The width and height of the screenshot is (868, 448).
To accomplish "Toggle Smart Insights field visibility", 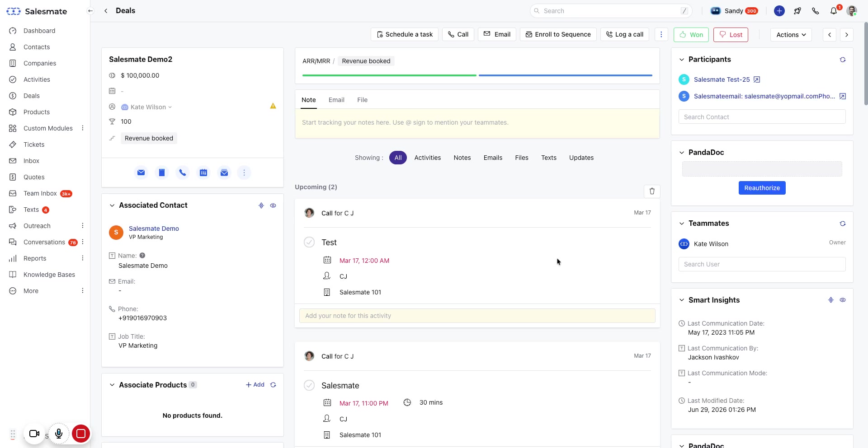I will tap(843, 300).
